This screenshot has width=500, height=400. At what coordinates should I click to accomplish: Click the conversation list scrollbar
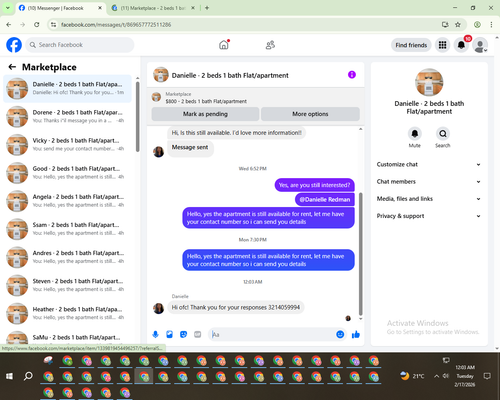[137, 117]
